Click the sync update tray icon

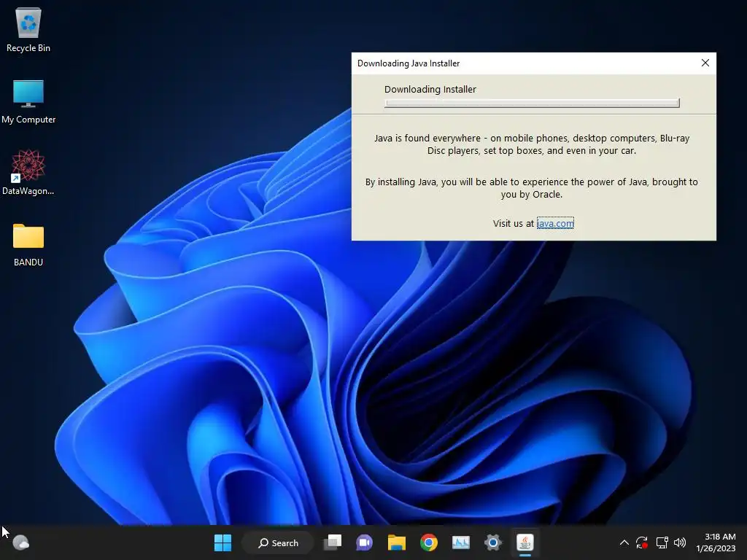point(642,542)
